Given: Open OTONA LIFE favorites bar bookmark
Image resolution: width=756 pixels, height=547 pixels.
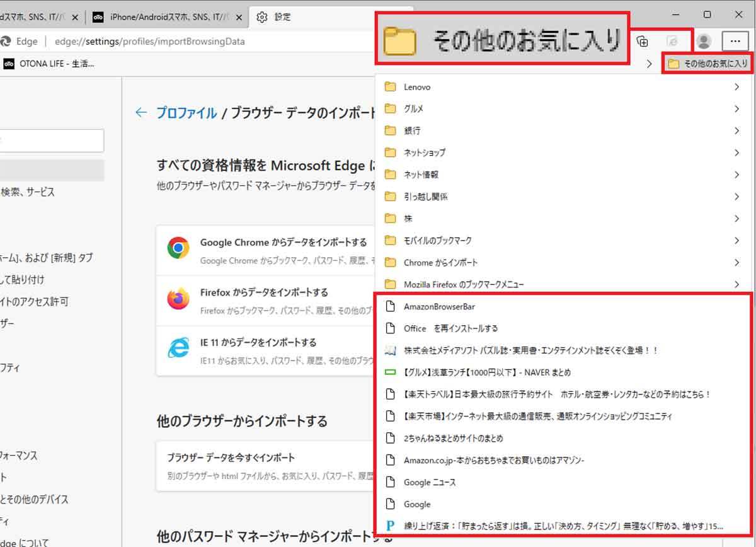Looking at the screenshot, I should 49,64.
